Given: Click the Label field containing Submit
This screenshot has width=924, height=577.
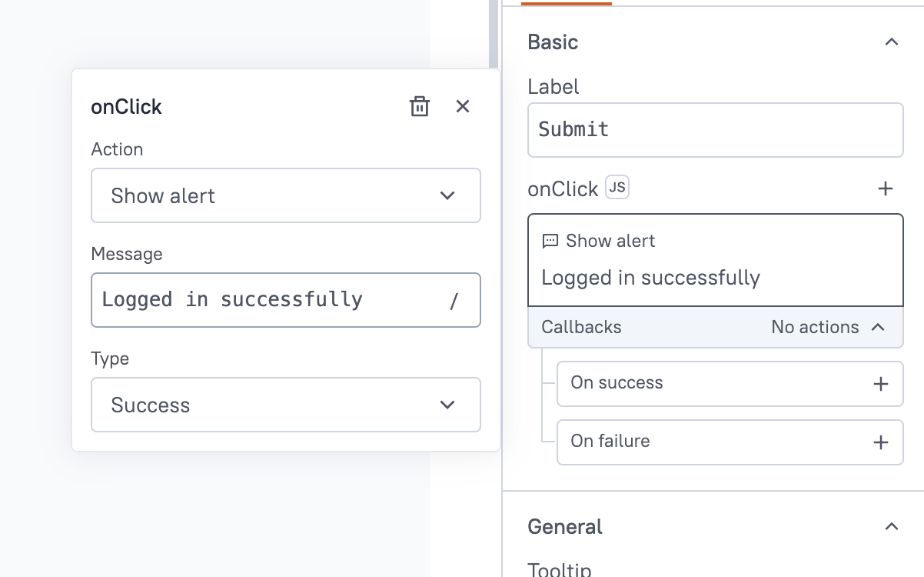Looking at the screenshot, I should coord(715,129).
